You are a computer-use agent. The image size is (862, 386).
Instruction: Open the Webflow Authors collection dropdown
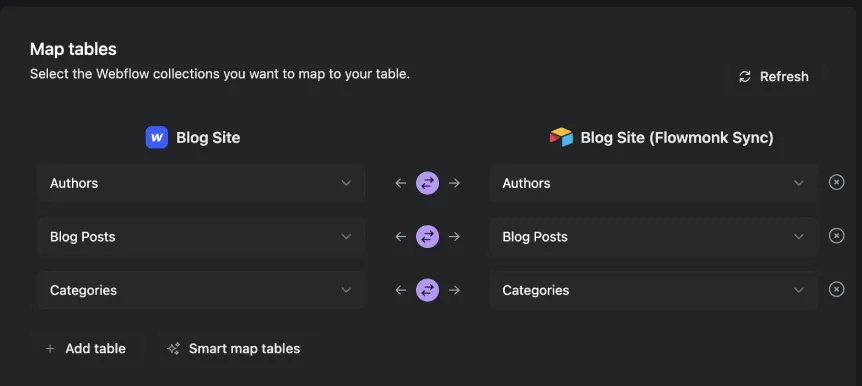tap(201, 183)
